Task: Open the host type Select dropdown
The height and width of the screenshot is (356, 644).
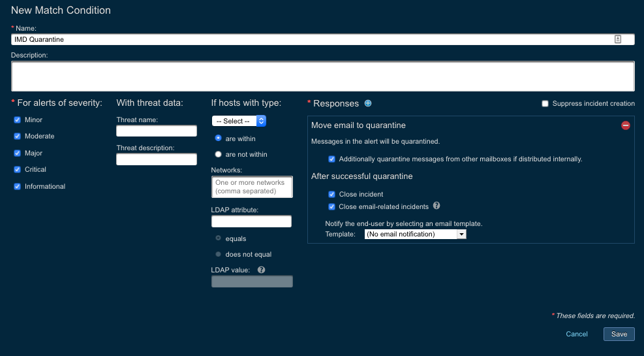Action: pos(239,121)
